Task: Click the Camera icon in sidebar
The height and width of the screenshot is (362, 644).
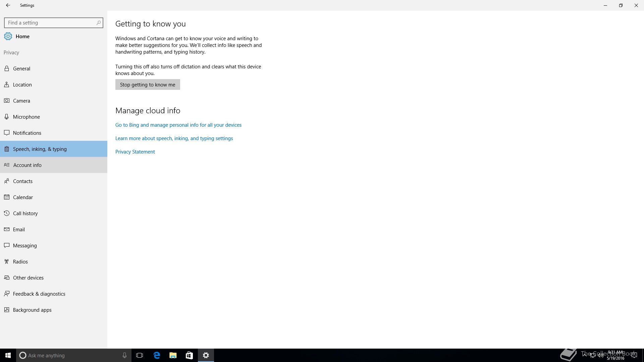Action: [7, 101]
